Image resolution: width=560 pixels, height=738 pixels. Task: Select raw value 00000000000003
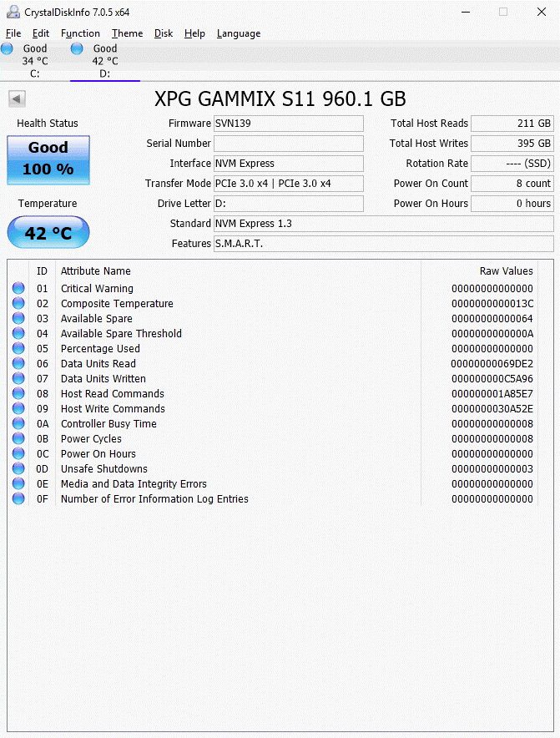492,469
